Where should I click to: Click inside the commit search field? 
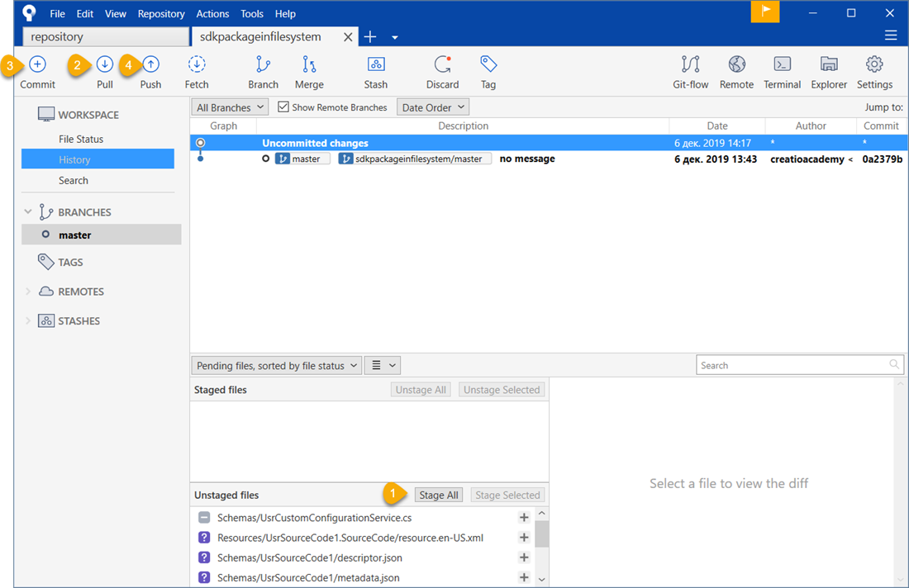tap(793, 364)
